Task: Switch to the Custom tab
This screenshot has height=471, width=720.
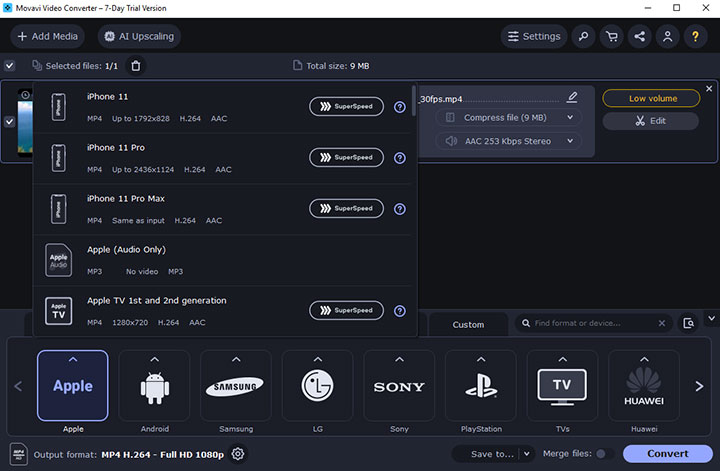Action: click(468, 325)
